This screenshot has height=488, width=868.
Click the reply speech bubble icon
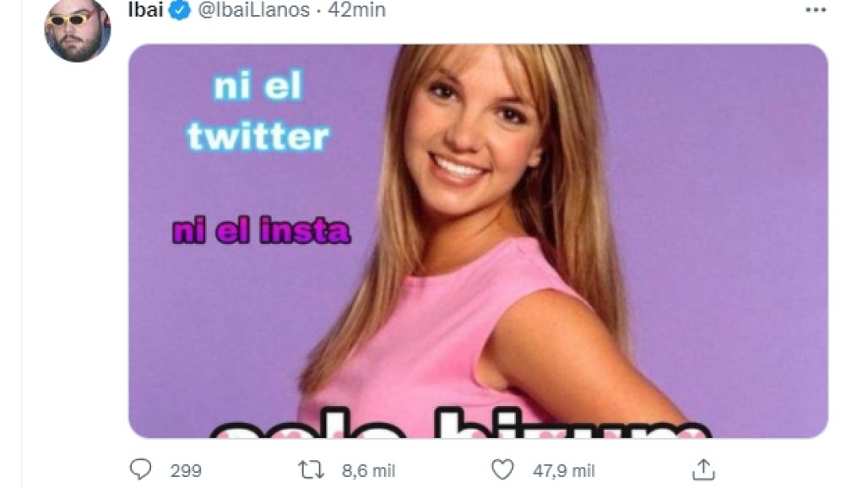tap(141, 469)
